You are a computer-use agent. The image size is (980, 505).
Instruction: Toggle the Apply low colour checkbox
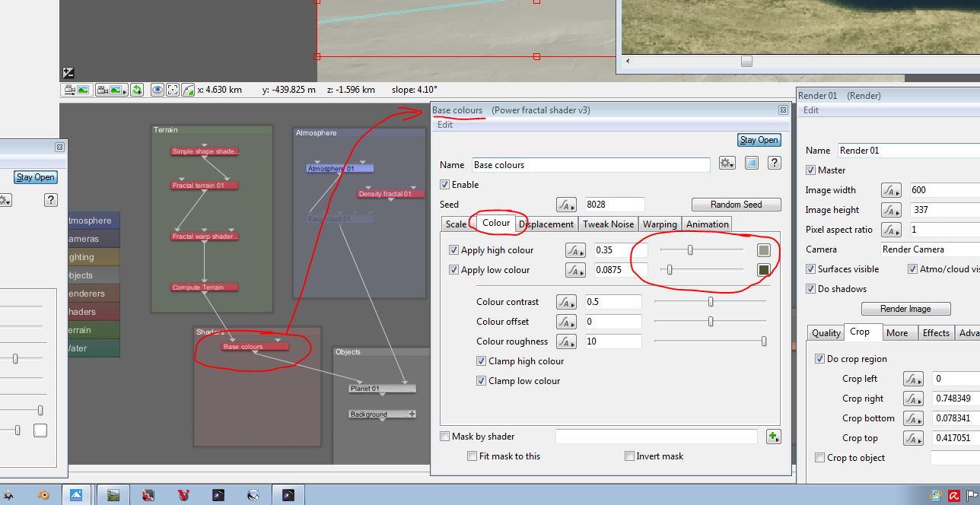(x=454, y=270)
